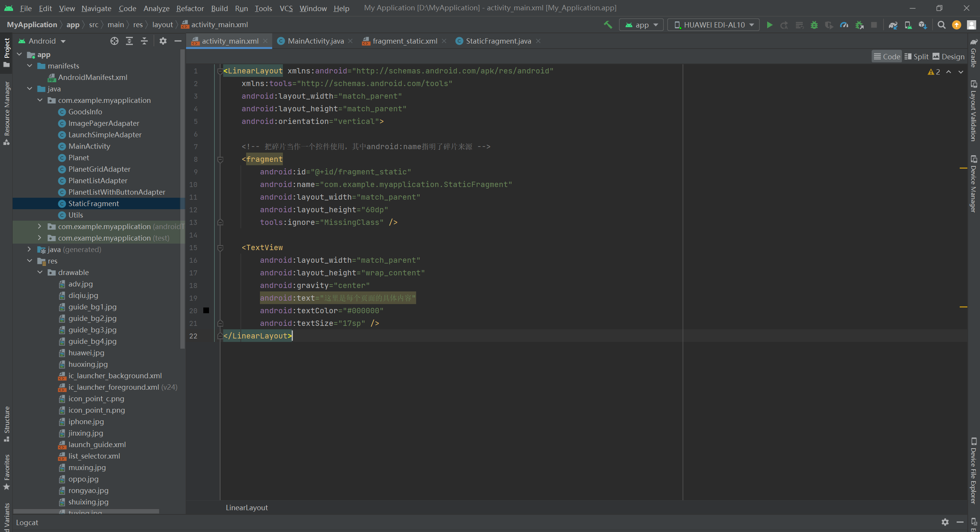Image resolution: width=980 pixels, height=532 pixels.
Task: Open the app run configuration dropdown
Action: [x=642, y=25]
